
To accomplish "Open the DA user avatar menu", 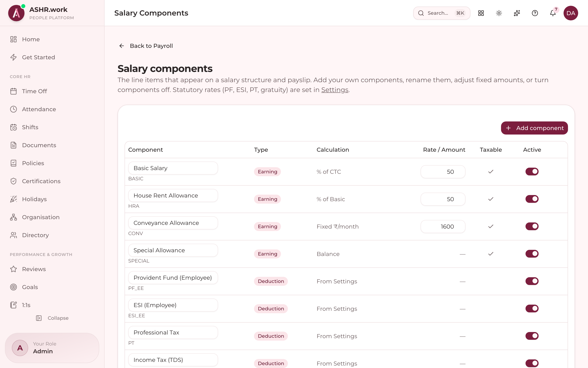I will pos(571,13).
